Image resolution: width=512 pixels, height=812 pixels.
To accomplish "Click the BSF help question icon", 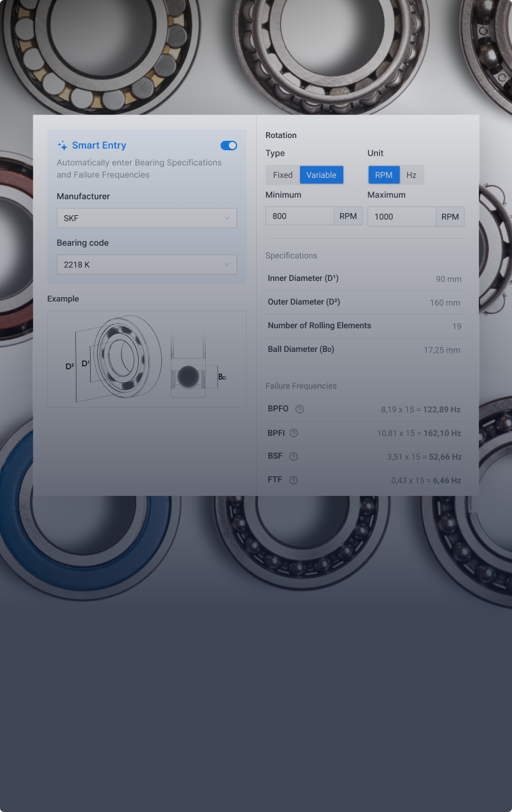I will pyautogui.click(x=293, y=457).
